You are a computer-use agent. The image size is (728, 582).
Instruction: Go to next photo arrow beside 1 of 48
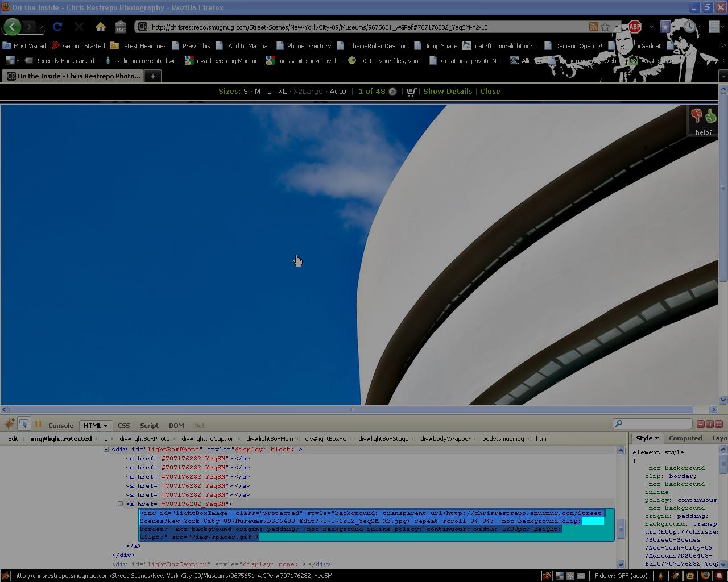(392, 92)
